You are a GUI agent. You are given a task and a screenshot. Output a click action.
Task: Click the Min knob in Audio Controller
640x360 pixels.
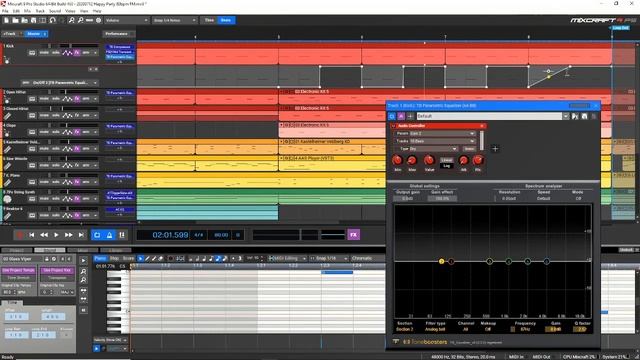pyautogui.click(x=397, y=160)
